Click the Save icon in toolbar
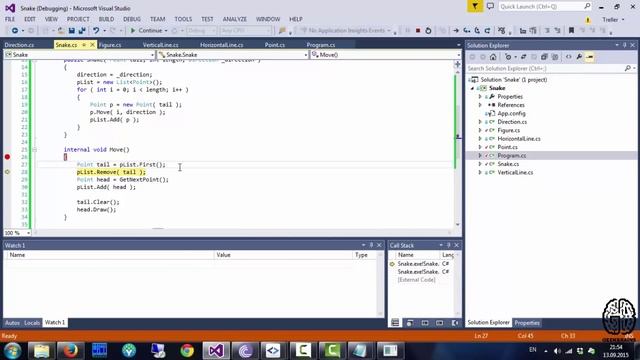This screenshot has height=360, width=640. coord(72,31)
